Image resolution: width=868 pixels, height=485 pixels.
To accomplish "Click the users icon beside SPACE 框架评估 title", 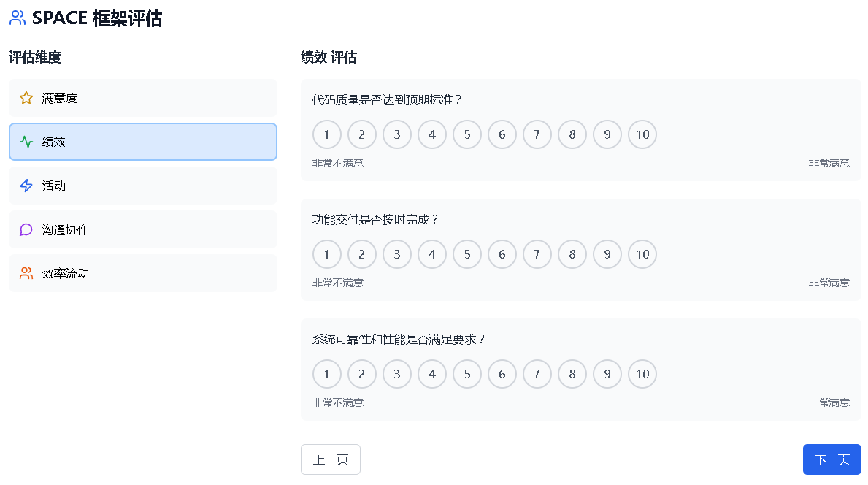I will pos(18,18).
